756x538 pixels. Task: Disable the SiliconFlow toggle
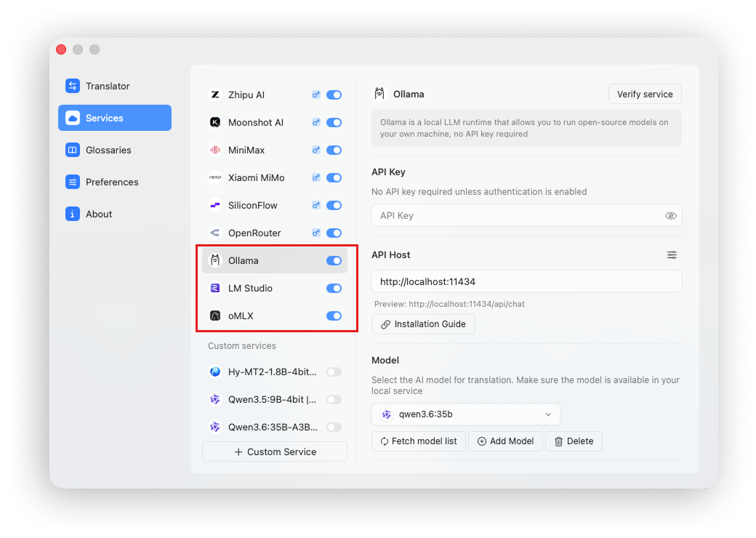(x=334, y=205)
